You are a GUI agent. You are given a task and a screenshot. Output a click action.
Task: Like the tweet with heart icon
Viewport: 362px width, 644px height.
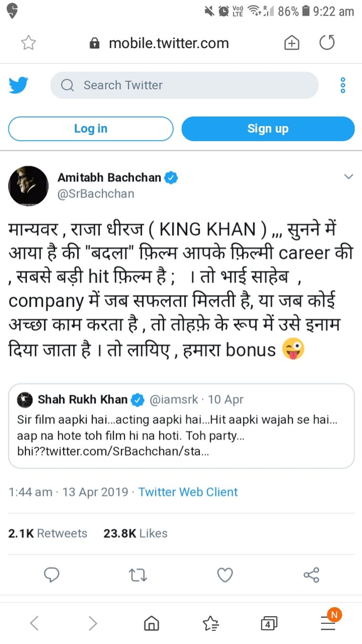click(225, 575)
